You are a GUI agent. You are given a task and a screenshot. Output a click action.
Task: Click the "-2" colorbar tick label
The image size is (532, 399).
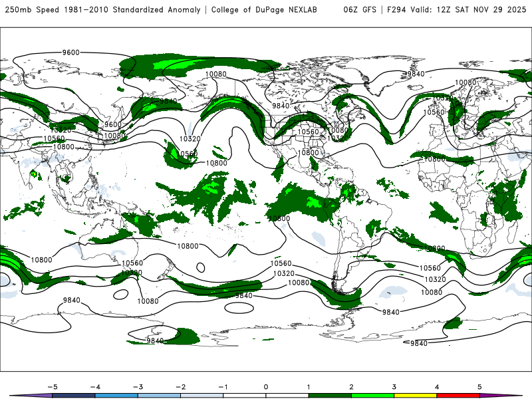click(180, 387)
